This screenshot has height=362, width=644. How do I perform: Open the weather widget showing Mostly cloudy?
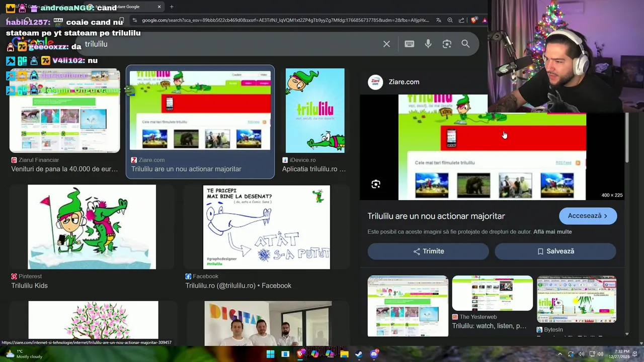tap(24, 354)
